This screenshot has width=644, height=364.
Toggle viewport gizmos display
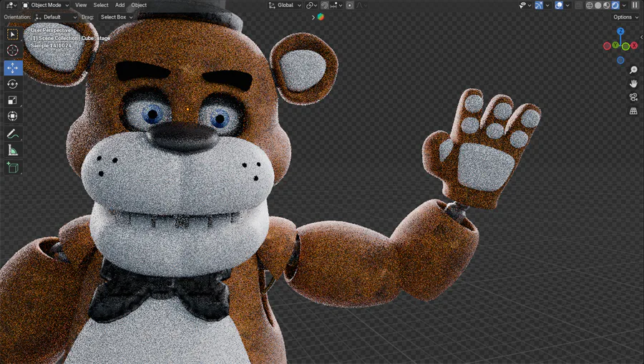[x=539, y=5]
